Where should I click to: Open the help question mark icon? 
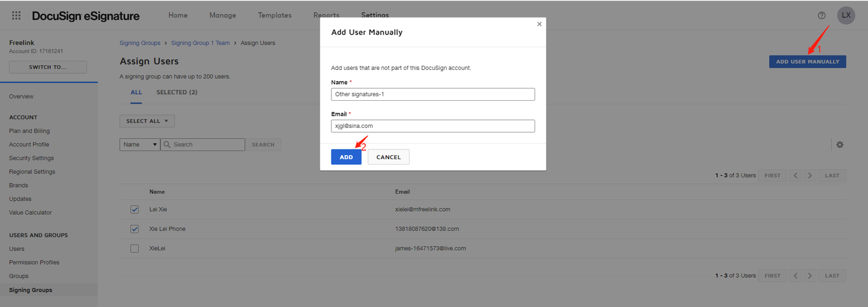pos(822,16)
